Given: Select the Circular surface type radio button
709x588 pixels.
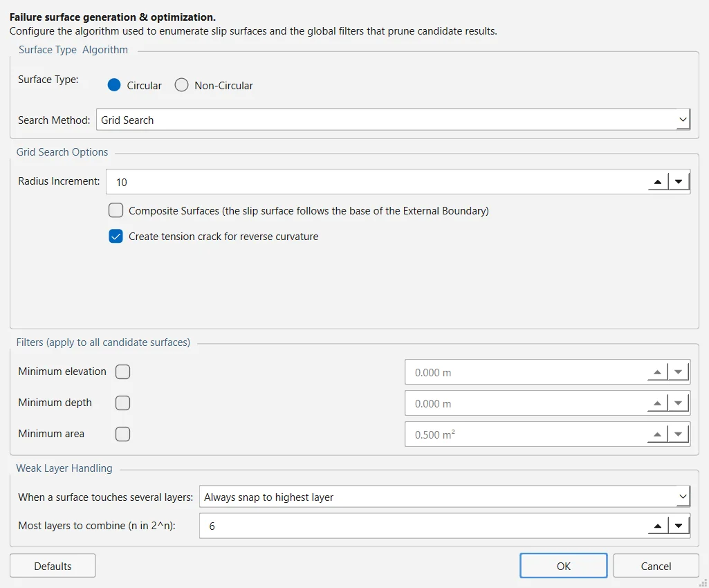Looking at the screenshot, I should point(114,85).
